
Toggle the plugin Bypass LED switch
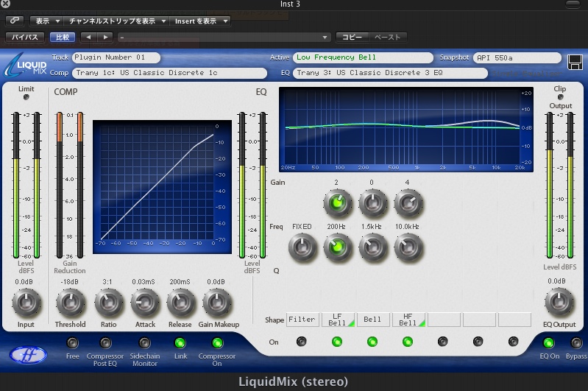(x=576, y=342)
